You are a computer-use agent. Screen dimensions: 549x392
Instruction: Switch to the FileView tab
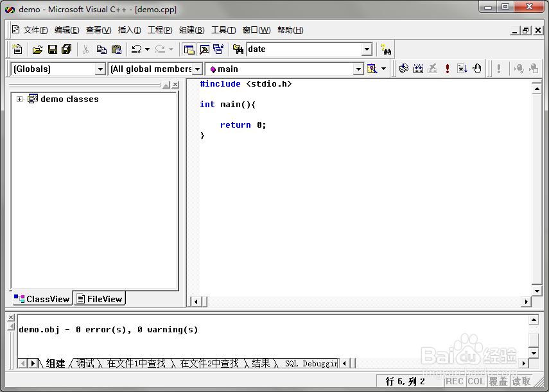pos(100,299)
